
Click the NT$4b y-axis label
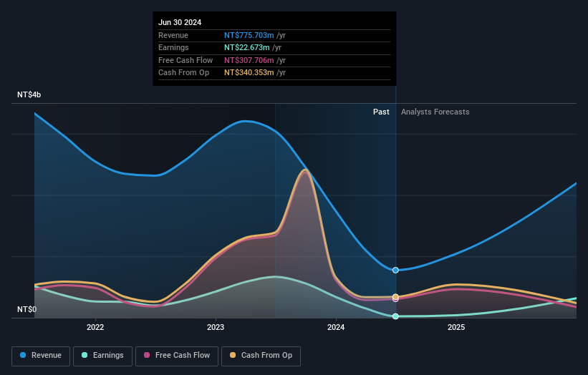point(29,94)
